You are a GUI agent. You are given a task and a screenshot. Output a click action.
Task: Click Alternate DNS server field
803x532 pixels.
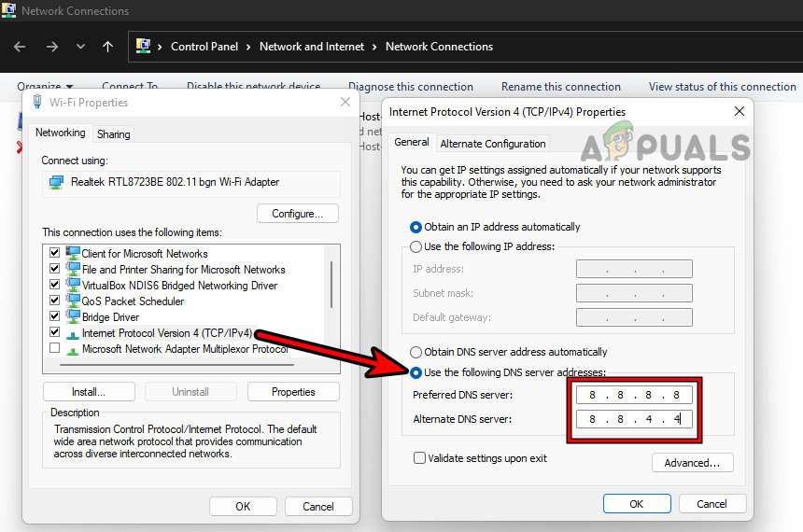(x=634, y=419)
